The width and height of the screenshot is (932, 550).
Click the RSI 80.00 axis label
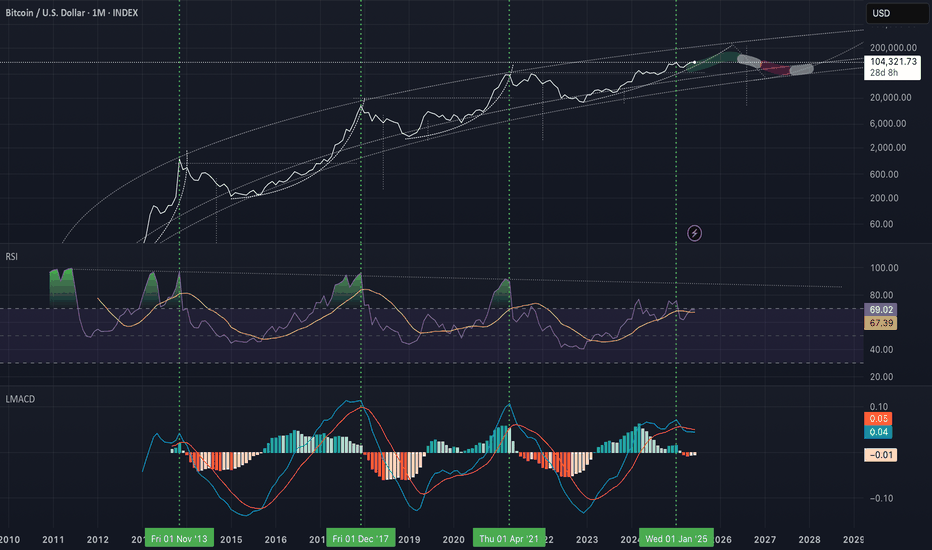[881, 295]
